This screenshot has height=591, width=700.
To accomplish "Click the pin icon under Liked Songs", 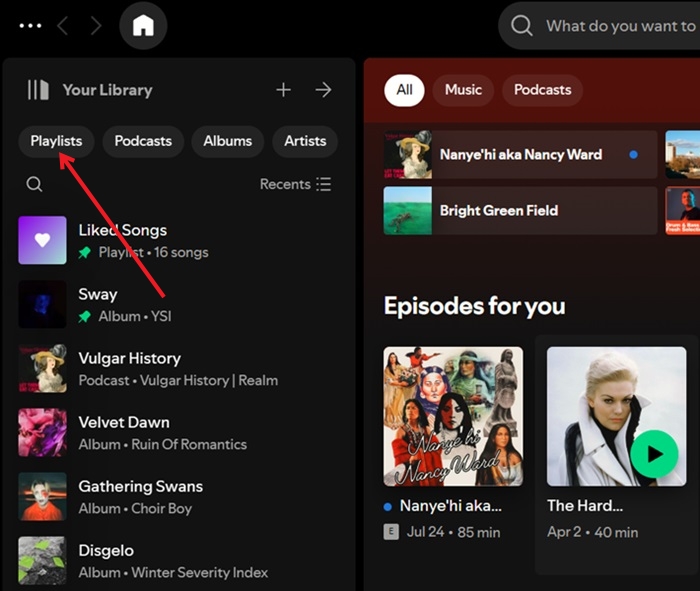I will pos(84,253).
